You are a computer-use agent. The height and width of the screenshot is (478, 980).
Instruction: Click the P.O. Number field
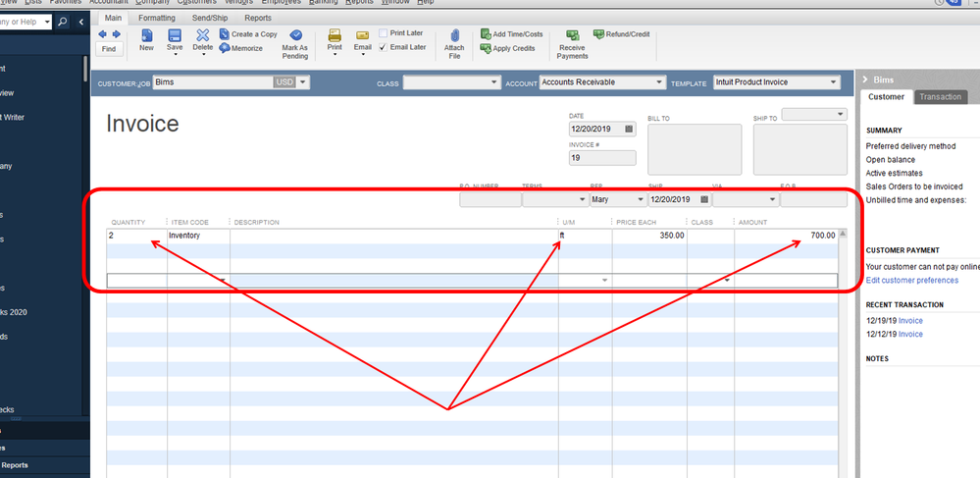point(490,199)
